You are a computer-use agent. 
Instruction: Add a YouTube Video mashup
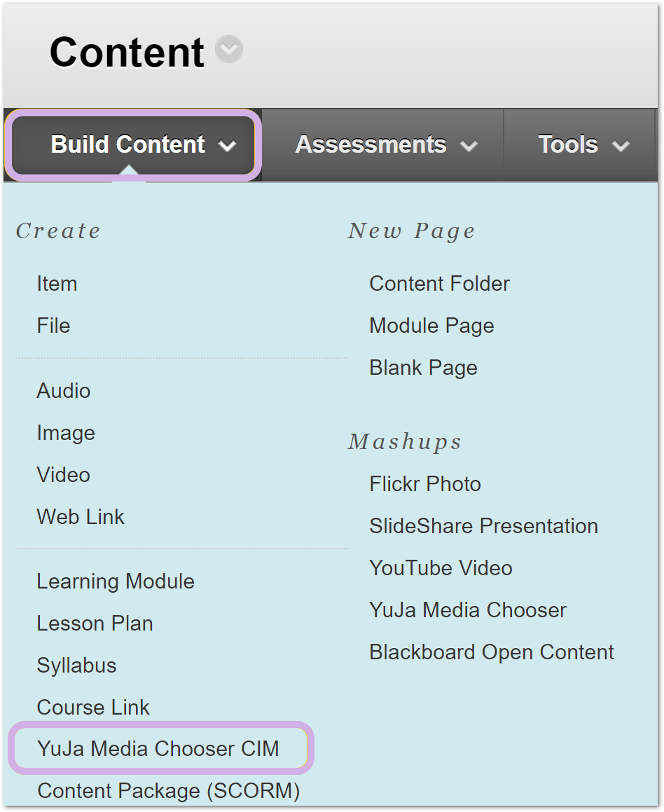441,568
